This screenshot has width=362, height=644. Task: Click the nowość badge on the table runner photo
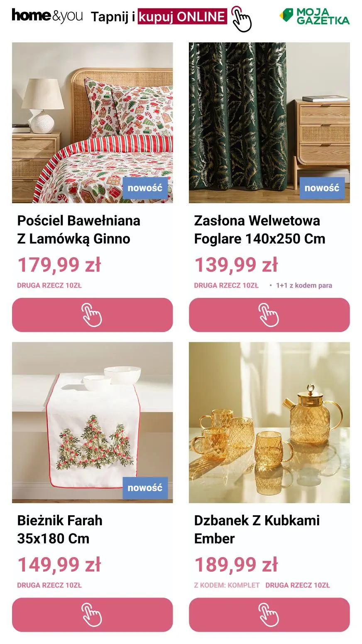click(x=145, y=488)
